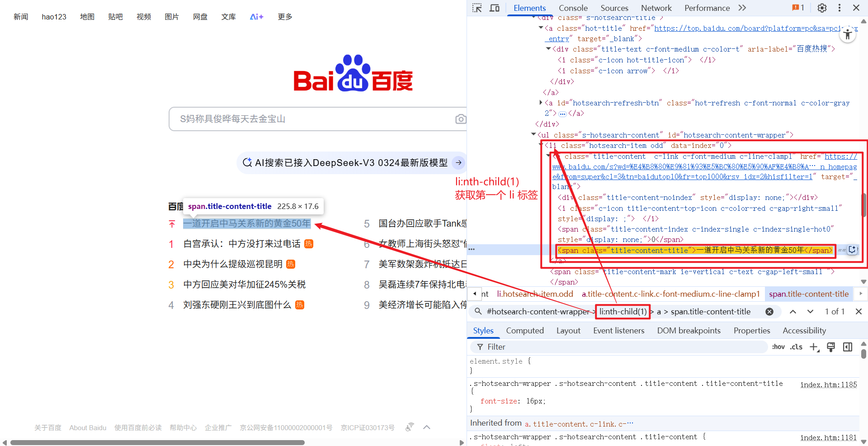Activate the inspect element picker icon
This screenshot has width=868, height=446.
click(x=477, y=8)
